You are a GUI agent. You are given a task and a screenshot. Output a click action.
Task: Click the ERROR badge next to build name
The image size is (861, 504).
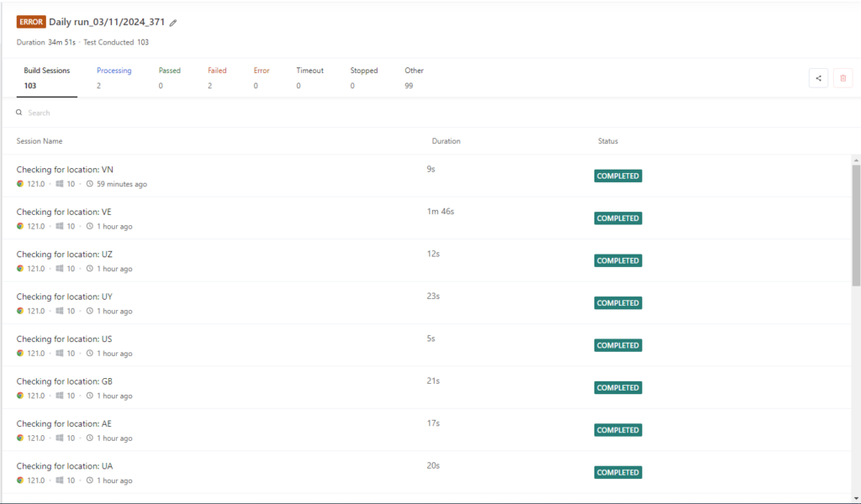point(31,22)
